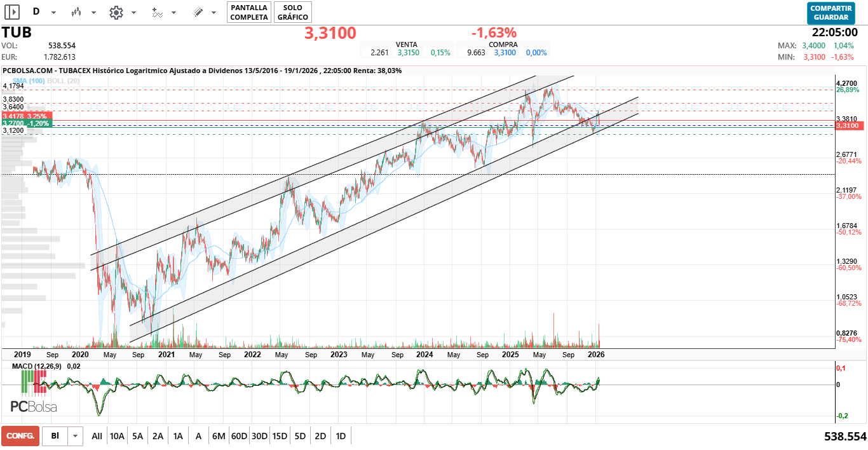This screenshot has width=868, height=450.
Task: Select the 2A time range
Action: tap(158, 436)
